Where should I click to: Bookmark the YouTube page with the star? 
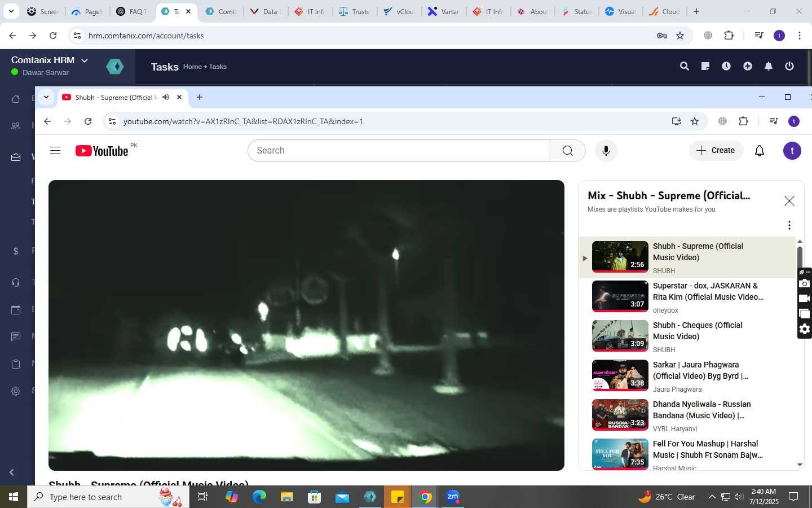click(695, 121)
